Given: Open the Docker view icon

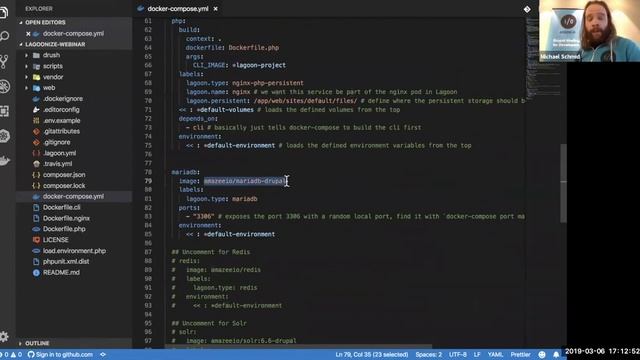Looking at the screenshot, I should [x=4, y=160].
